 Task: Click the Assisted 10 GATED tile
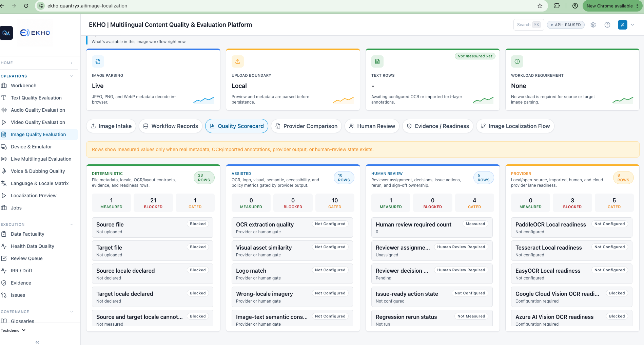pos(335,203)
